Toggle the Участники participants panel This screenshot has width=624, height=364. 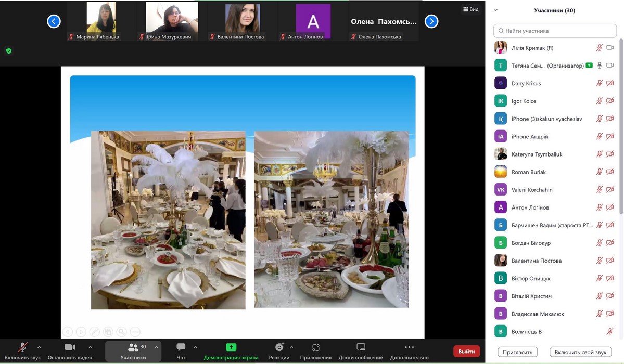(x=133, y=347)
